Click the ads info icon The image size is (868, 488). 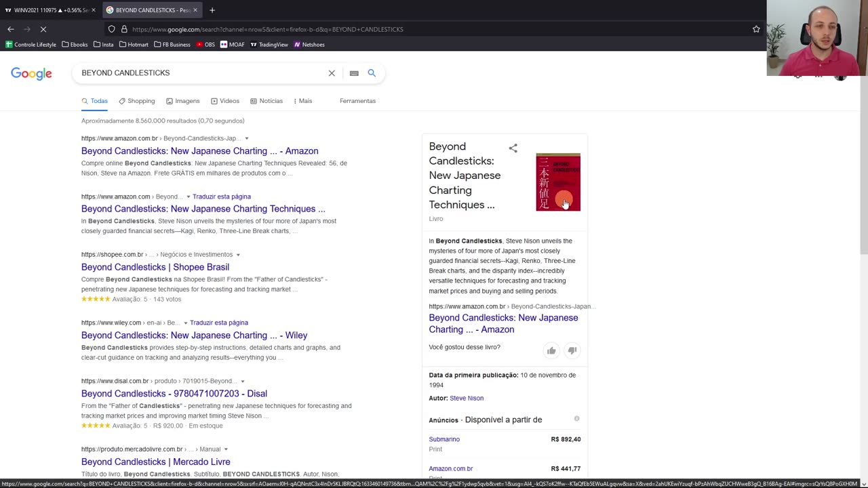point(576,419)
